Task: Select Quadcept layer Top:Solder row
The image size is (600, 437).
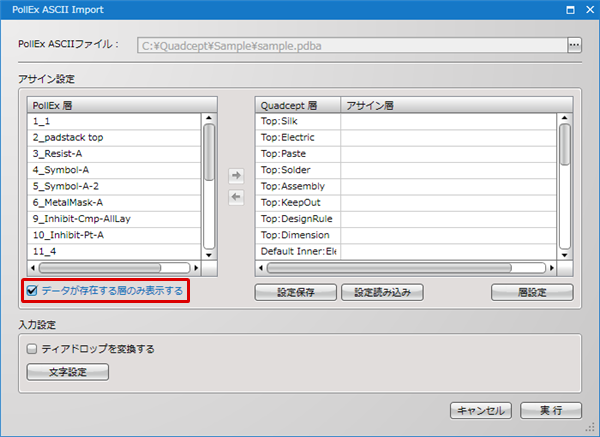Action: (x=406, y=170)
